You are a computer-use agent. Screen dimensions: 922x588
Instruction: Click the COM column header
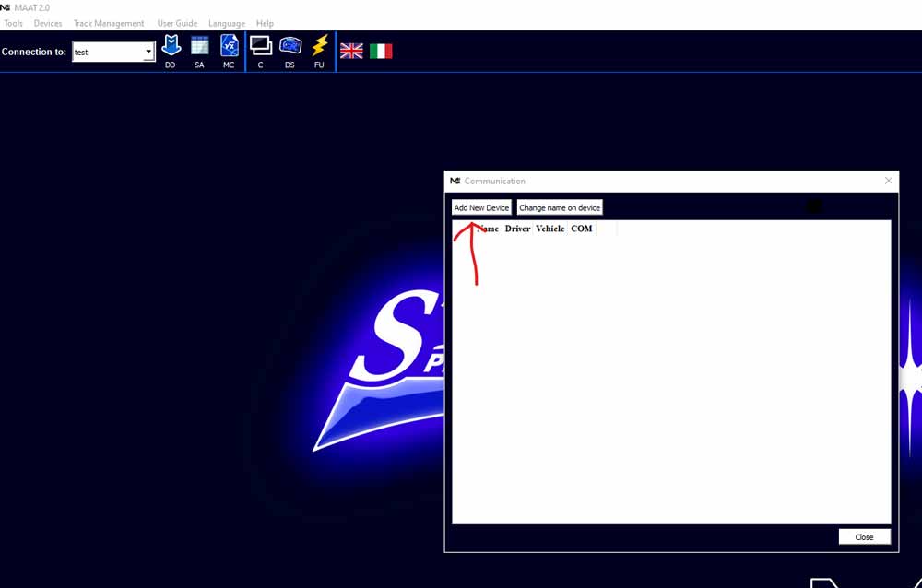(582, 229)
